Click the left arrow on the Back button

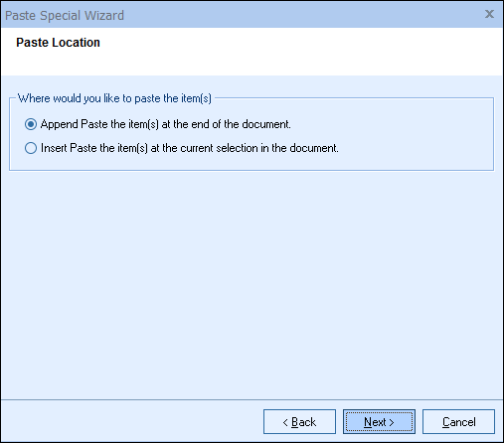coord(285,422)
